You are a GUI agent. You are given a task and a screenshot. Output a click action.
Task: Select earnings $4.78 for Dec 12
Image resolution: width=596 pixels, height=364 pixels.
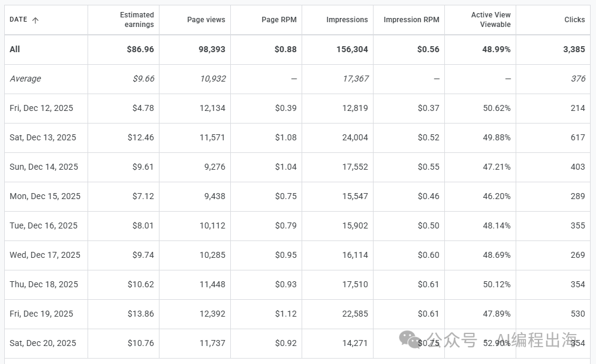(143, 109)
